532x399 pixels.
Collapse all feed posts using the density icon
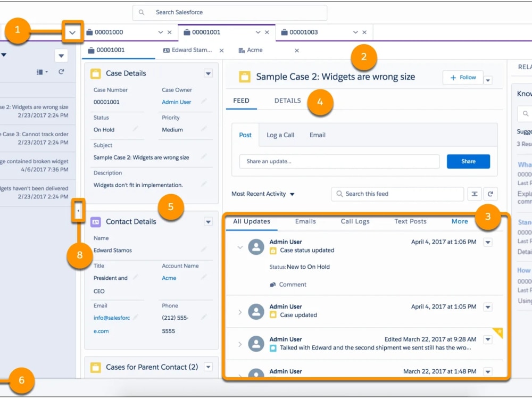tap(475, 194)
